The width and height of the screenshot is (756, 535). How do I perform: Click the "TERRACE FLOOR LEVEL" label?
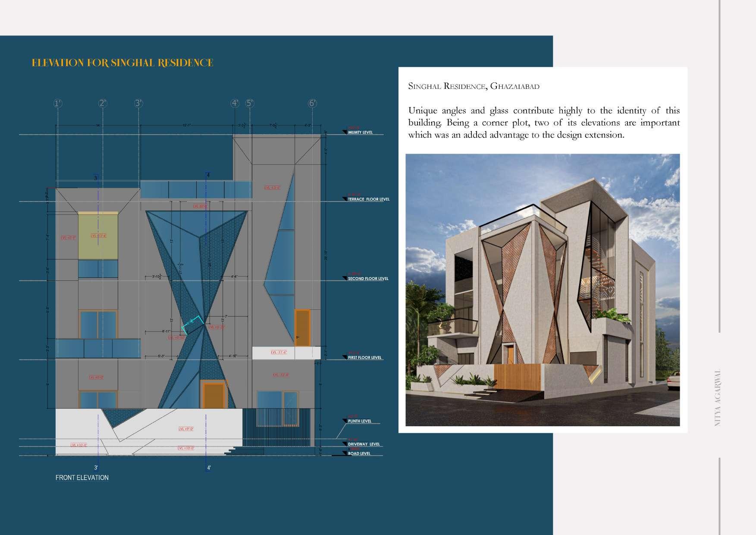(x=369, y=199)
